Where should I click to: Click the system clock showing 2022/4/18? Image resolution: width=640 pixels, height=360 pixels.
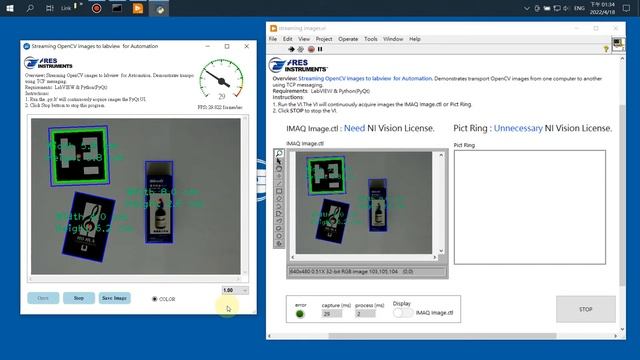[x=602, y=8]
